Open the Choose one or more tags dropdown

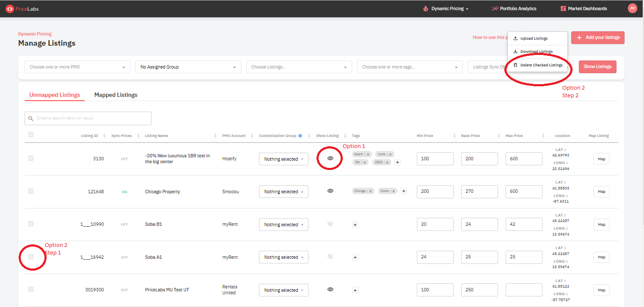click(410, 67)
